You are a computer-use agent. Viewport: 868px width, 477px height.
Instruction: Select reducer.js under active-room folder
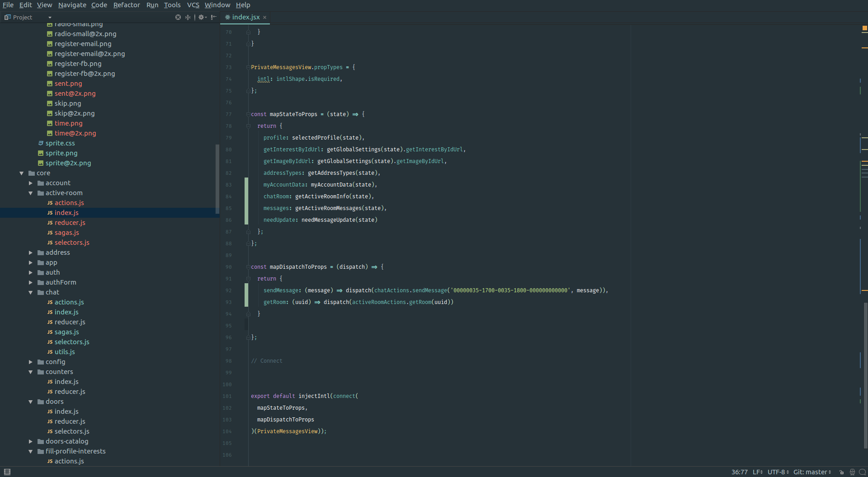click(x=70, y=223)
